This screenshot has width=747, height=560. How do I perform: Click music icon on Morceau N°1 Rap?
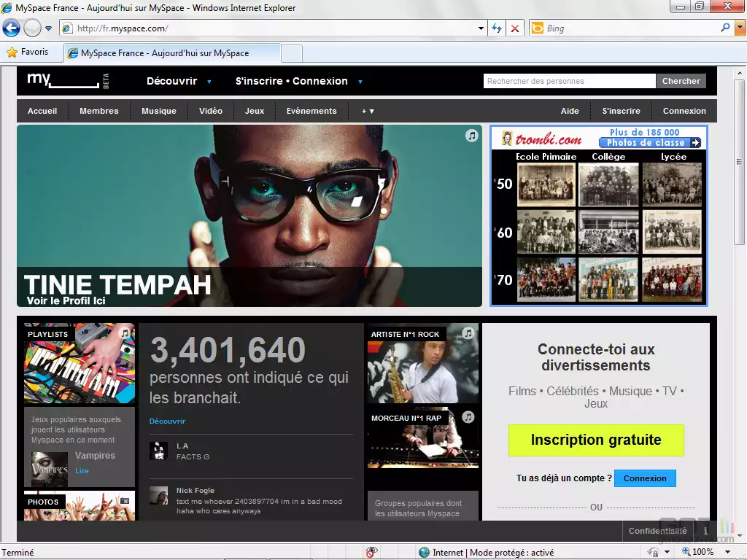pos(468,417)
